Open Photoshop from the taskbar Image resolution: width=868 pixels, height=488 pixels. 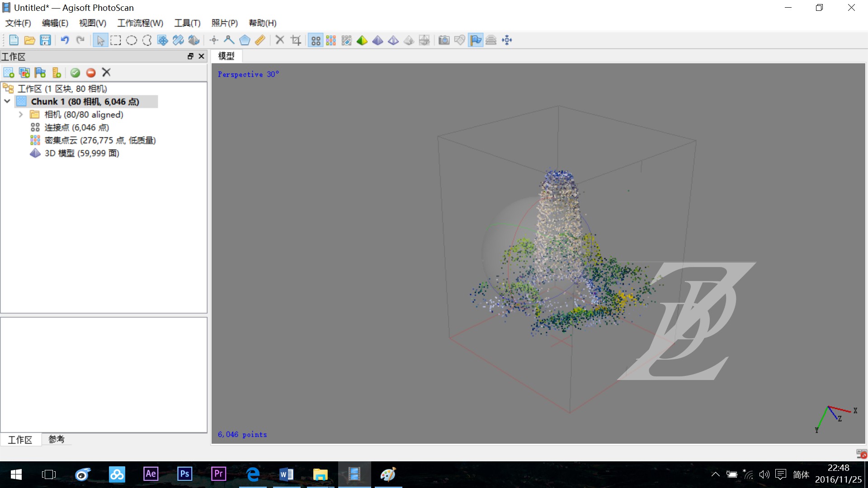pyautogui.click(x=184, y=474)
